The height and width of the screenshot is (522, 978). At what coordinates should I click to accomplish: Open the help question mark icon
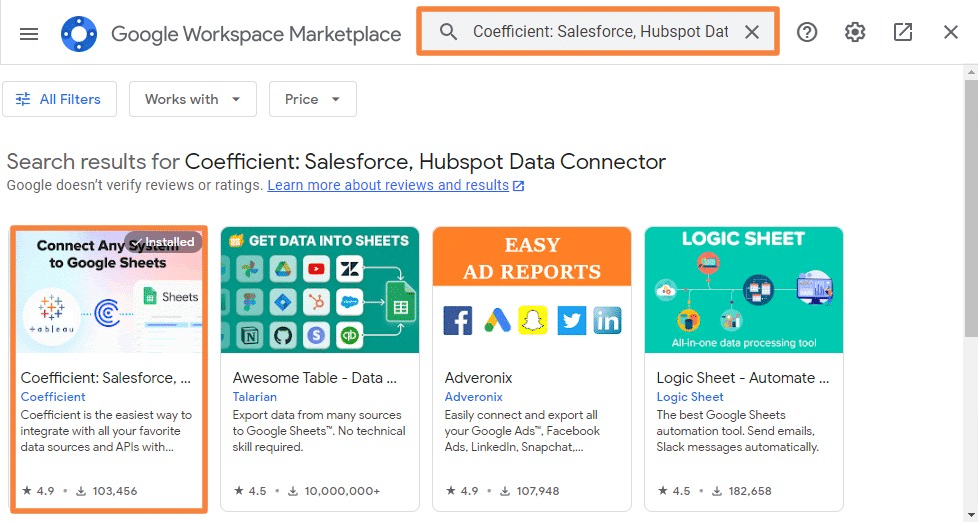(x=807, y=32)
